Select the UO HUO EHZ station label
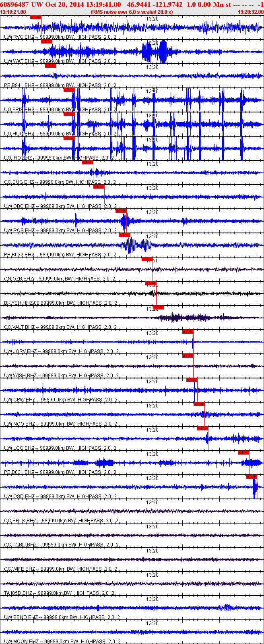This screenshot has width=264, height=644. [x=60, y=134]
